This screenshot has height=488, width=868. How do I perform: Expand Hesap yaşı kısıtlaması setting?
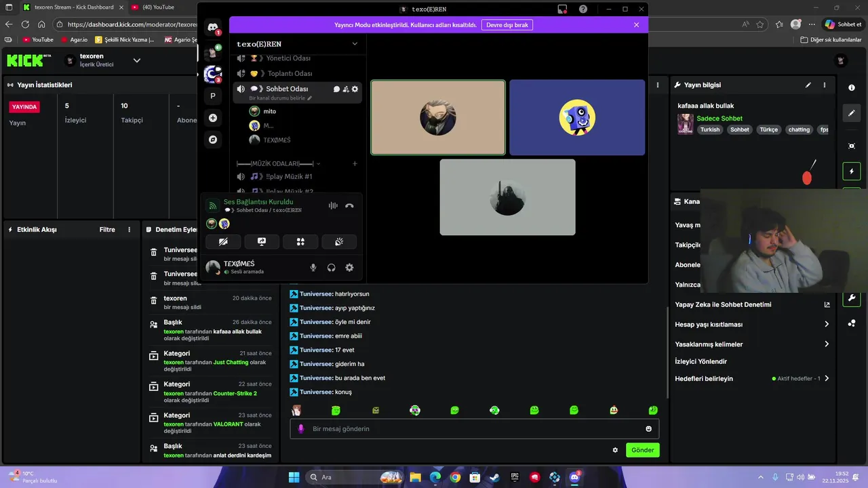tap(752, 325)
